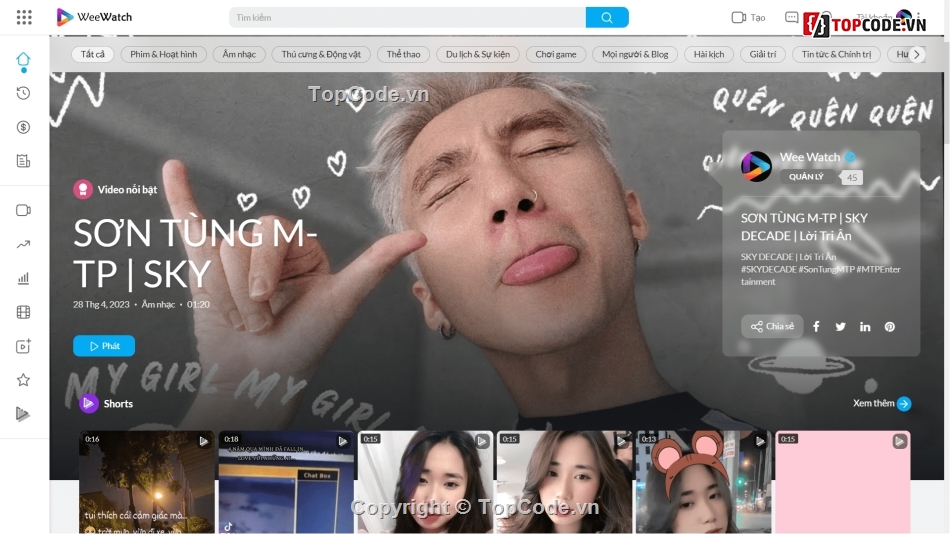Click the Âm nhạc tag under featured title
The image size is (950, 534).
(x=158, y=304)
